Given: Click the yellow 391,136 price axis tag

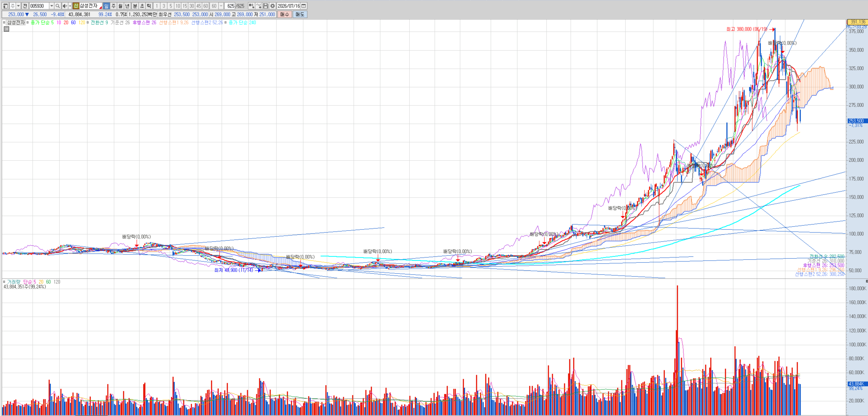Looking at the screenshot, I should pos(857,22).
